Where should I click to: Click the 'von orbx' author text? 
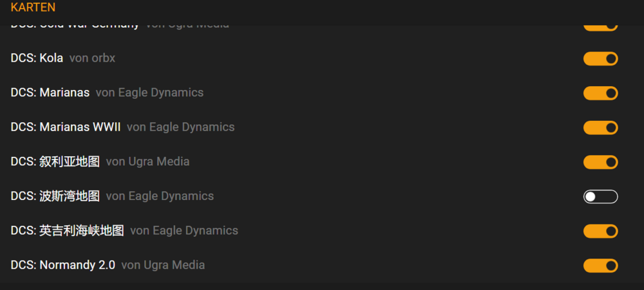pyautogui.click(x=92, y=59)
